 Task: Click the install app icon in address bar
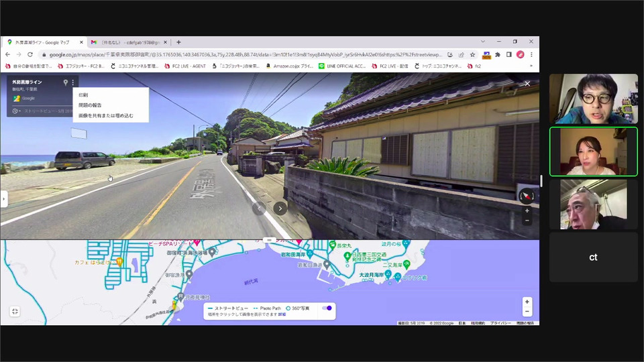[x=450, y=54]
